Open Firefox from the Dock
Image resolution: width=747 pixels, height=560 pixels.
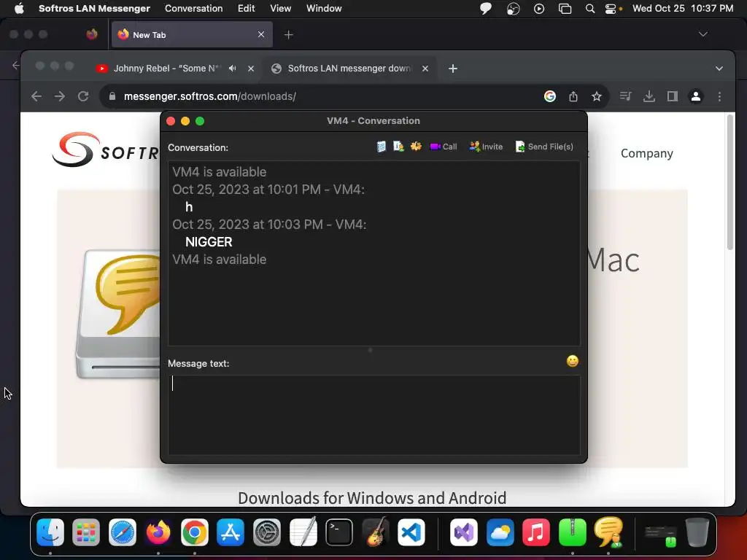[158, 532]
